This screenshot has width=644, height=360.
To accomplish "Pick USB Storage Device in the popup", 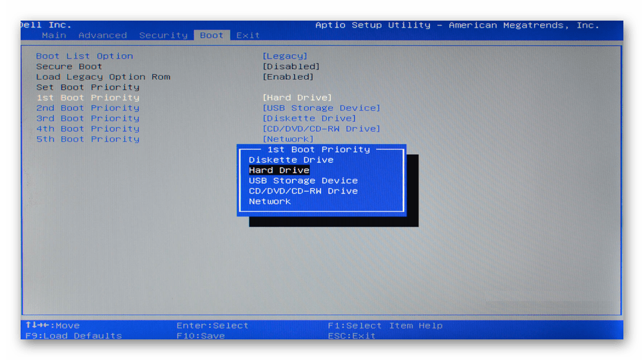I will (303, 180).
